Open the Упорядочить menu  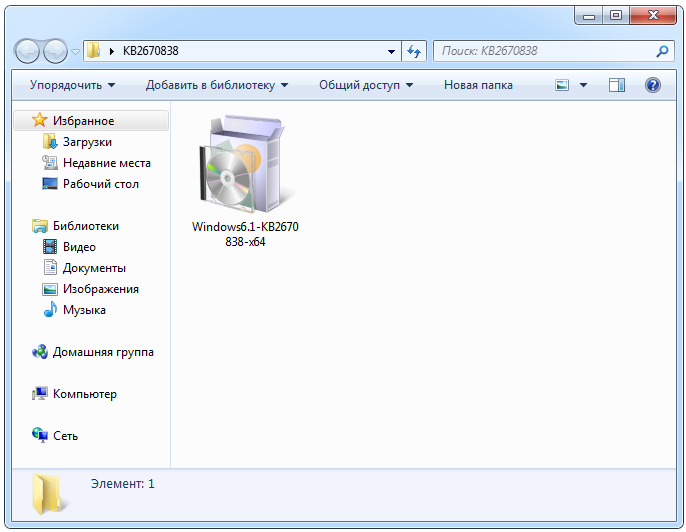pos(73,85)
